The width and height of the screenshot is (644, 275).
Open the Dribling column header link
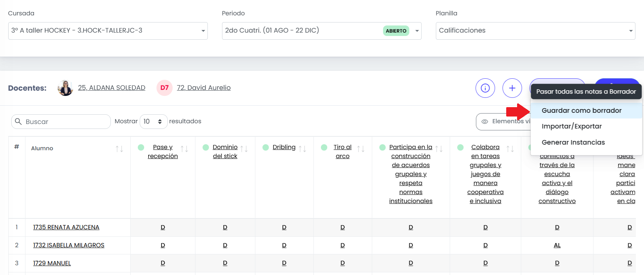coord(284,147)
